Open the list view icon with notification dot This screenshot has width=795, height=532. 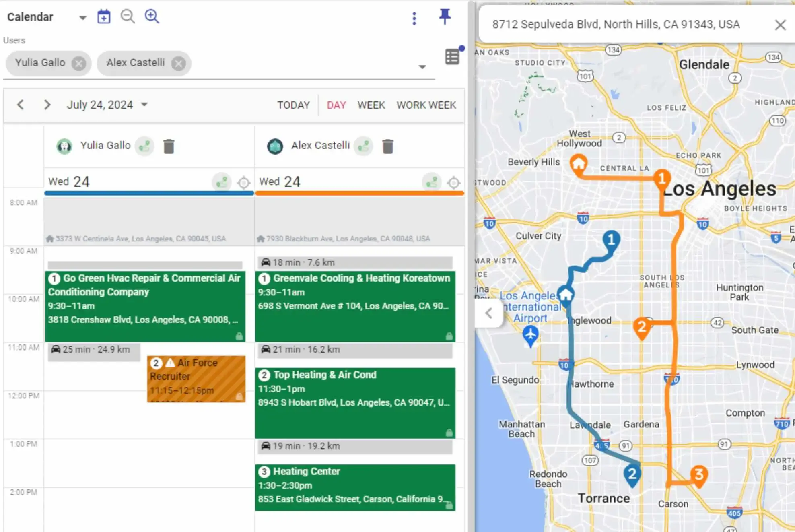click(x=453, y=57)
